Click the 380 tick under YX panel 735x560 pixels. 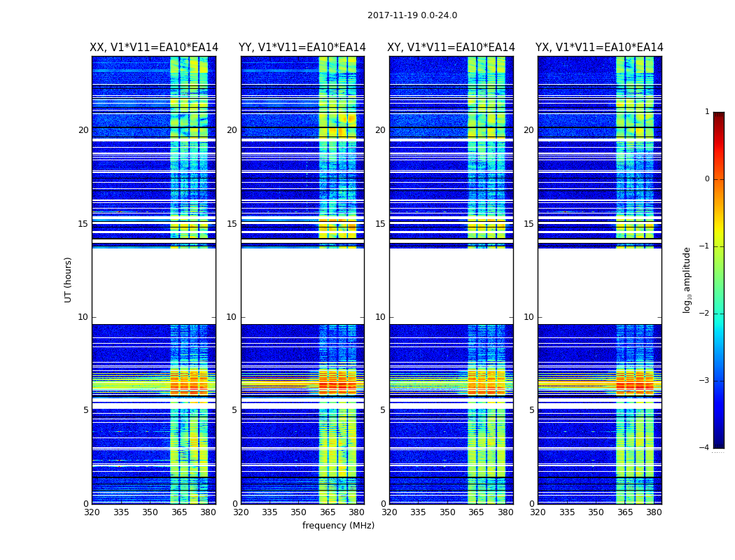tap(654, 512)
